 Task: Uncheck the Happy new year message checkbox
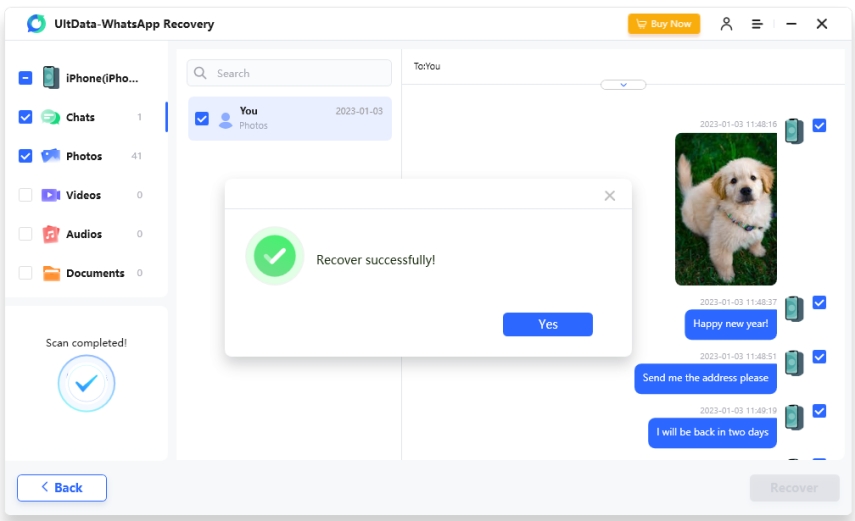click(x=819, y=302)
